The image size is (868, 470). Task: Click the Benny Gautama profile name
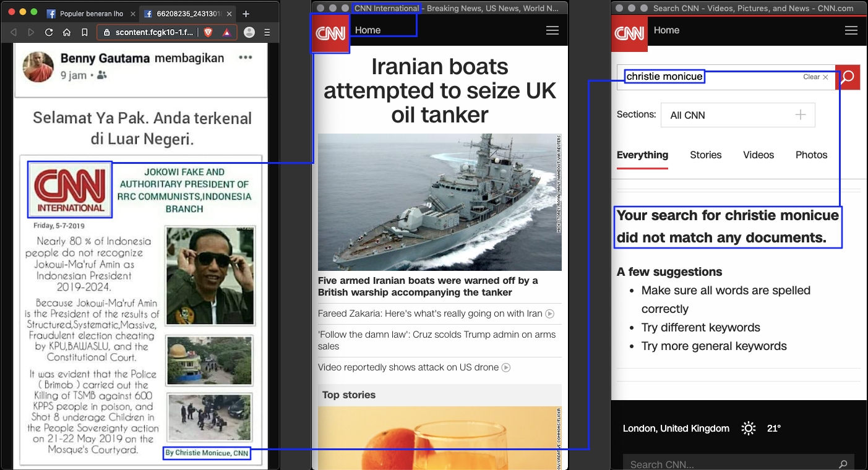(x=105, y=59)
